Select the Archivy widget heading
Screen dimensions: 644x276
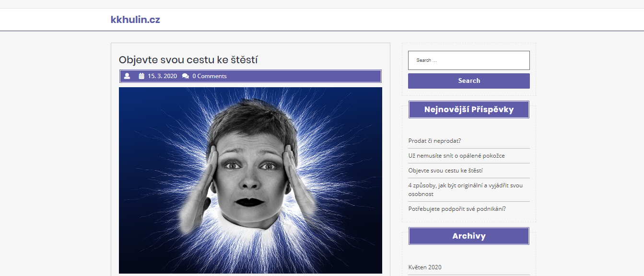469,236
